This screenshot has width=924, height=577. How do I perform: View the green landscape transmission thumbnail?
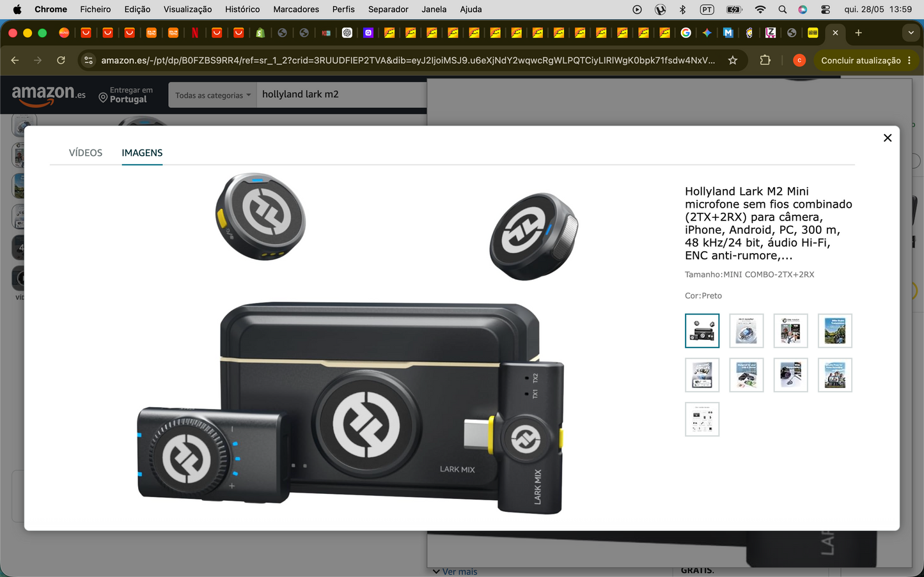835,330
